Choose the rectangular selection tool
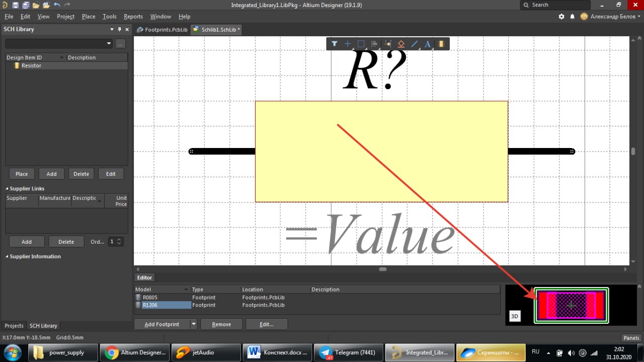 pyautogui.click(x=361, y=44)
